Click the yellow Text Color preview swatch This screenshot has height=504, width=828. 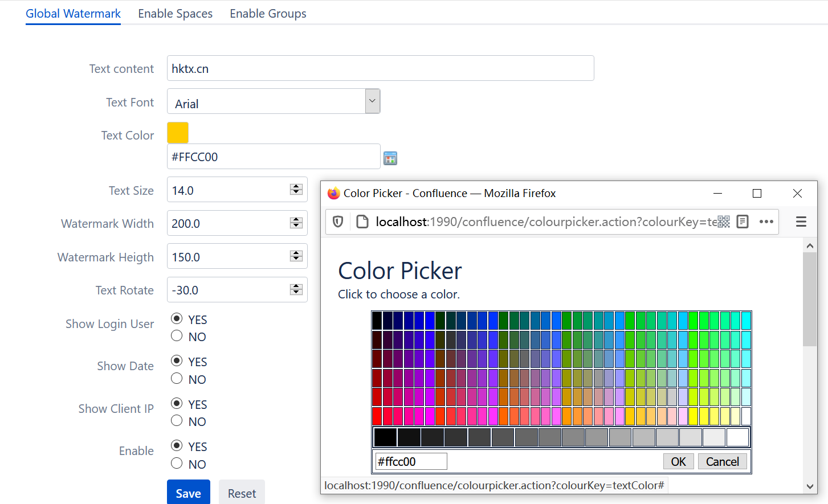point(178,133)
